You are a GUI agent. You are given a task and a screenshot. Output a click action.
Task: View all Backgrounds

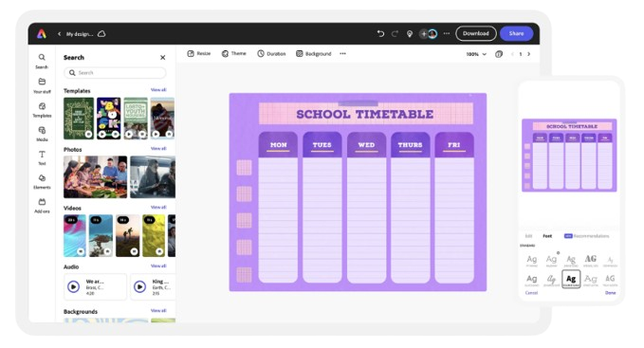(x=158, y=311)
